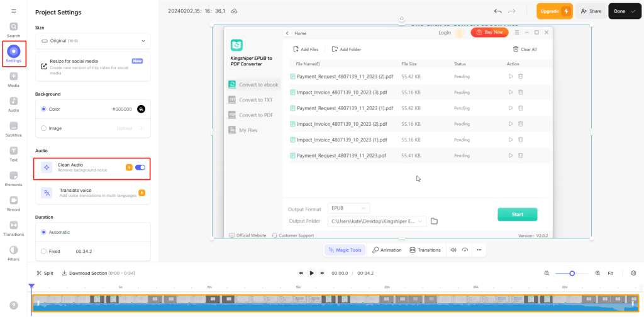Open the Transitions sidebar panel
The width and height of the screenshot is (644, 317).
[14, 229]
